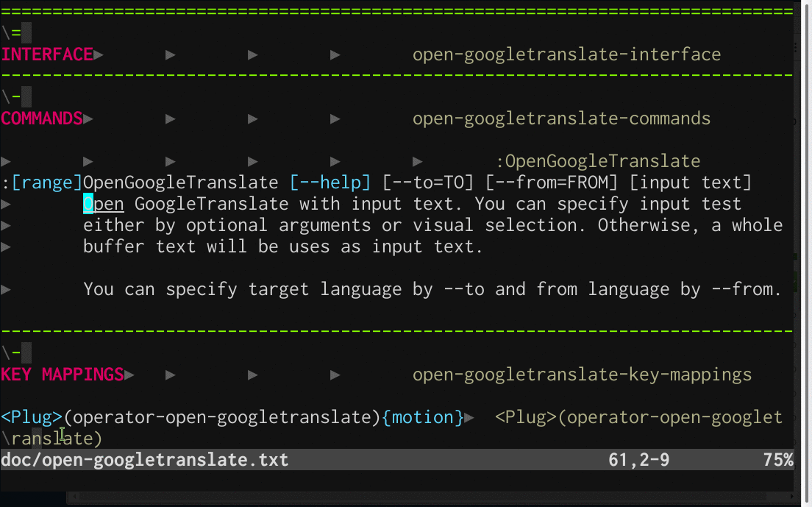Click the tab marker following {motion}
The width and height of the screenshot is (812, 507).
coord(469,417)
